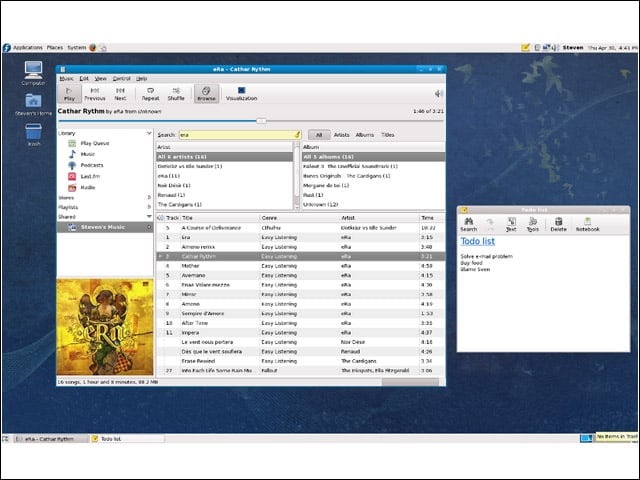Click Delete in Todo list toolbar

(x=558, y=224)
